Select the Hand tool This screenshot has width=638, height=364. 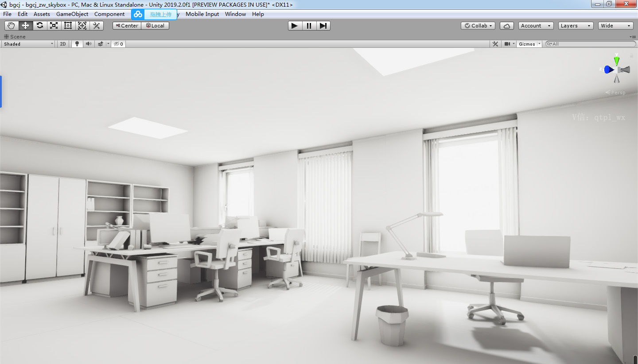[11, 26]
